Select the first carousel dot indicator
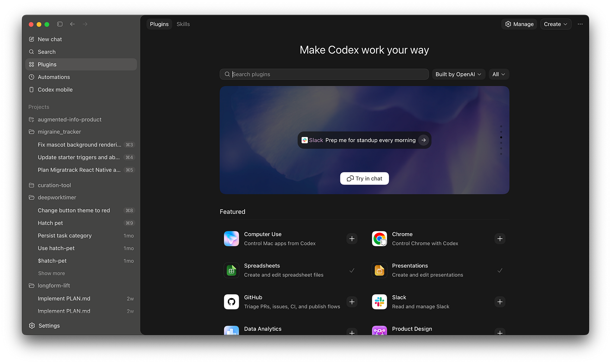The image size is (611, 364). (501, 127)
